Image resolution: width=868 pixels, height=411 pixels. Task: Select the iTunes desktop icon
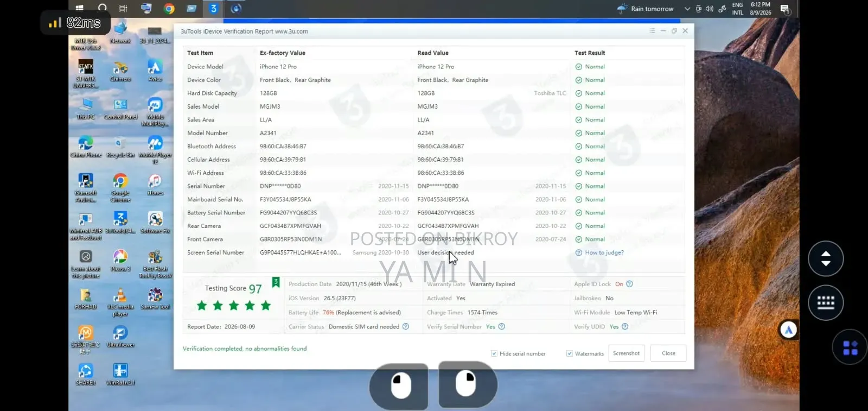[x=155, y=185]
